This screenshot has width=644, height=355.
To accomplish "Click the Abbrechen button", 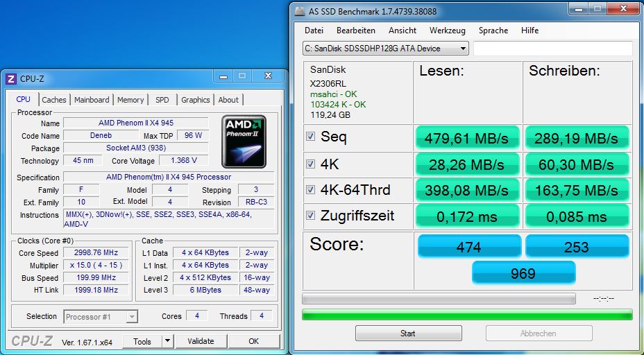I will click(x=539, y=334).
